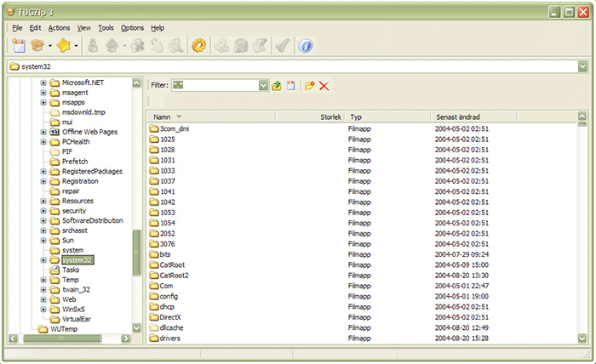Select the Tasks folder in tree

(71, 270)
